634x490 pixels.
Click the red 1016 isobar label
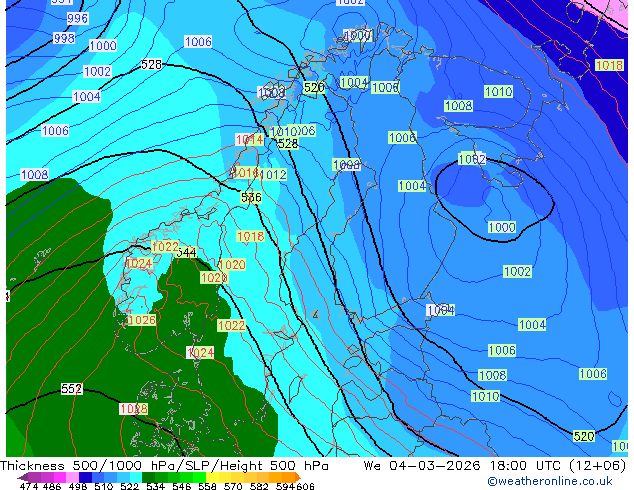246,173
